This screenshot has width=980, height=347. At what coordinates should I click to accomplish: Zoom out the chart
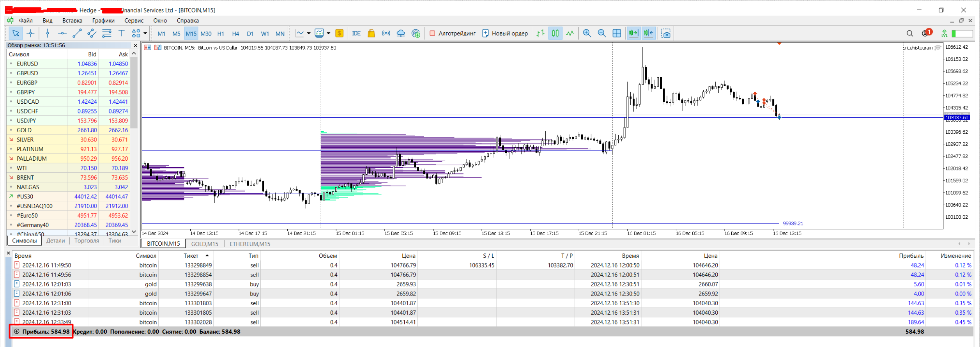click(x=602, y=34)
